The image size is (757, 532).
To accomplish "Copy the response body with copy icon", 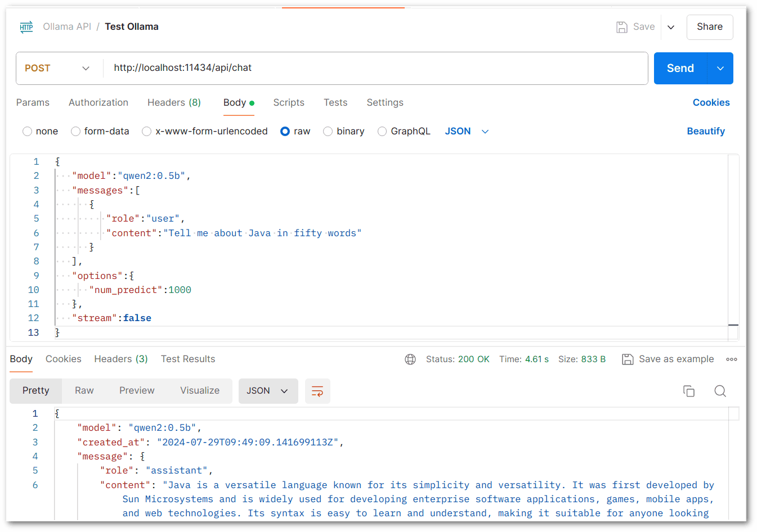I will click(689, 391).
